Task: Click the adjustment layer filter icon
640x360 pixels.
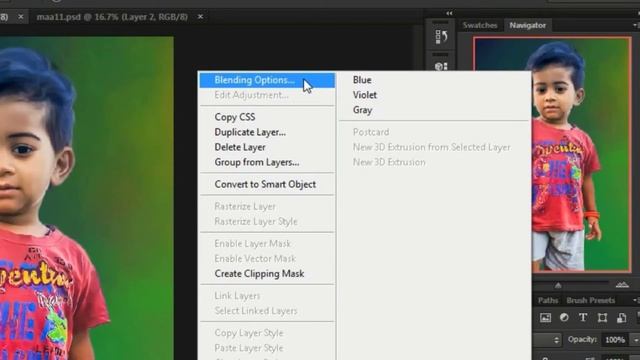Action: 564,318
